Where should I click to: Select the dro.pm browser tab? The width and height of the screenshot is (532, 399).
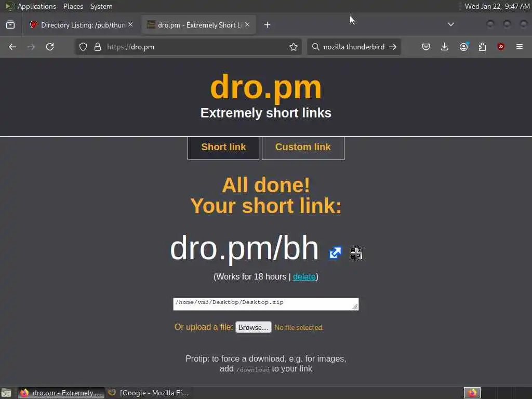pyautogui.click(x=198, y=25)
